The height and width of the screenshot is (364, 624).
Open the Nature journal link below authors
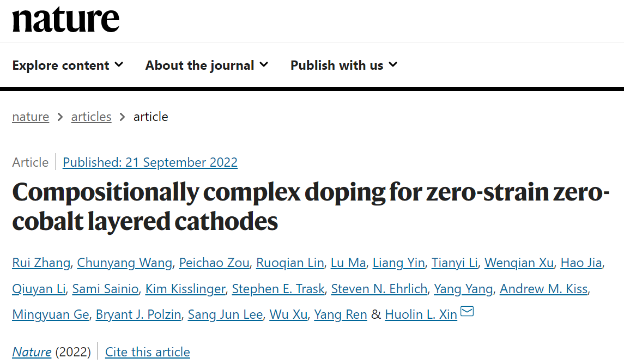click(x=32, y=352)
